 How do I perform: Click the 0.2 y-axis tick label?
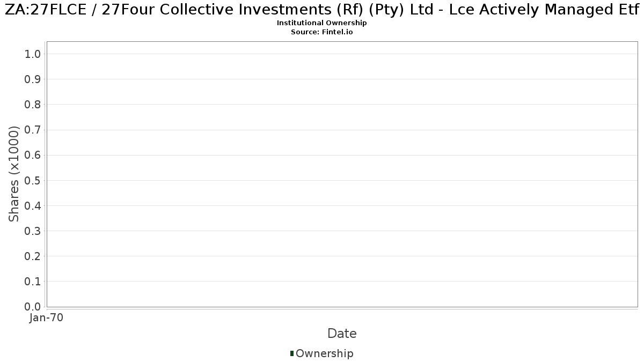33,256
